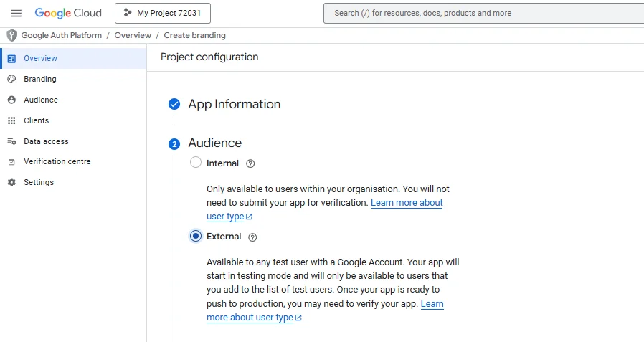
Task: Show help for Internal user type
Action: (250, 163)
